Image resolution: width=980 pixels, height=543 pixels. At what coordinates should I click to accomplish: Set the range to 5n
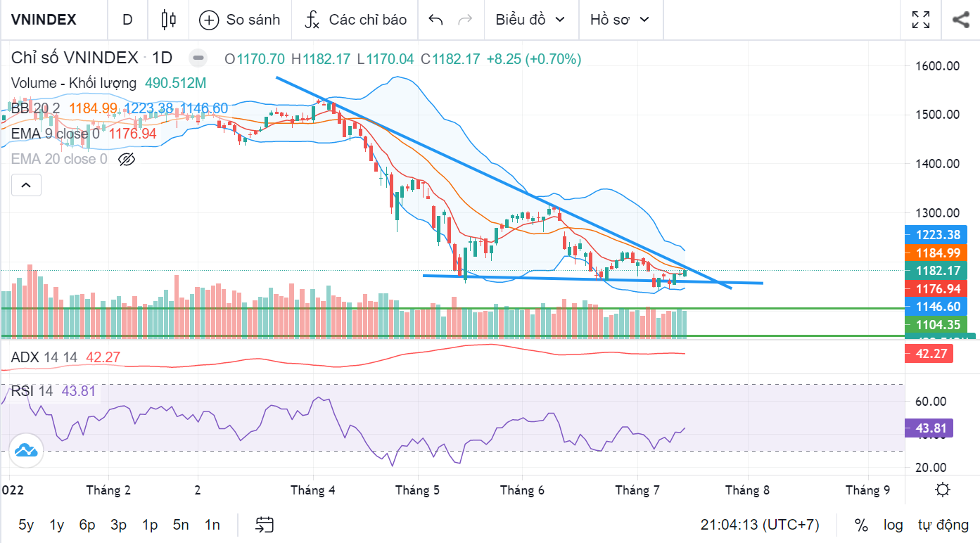pyautogui.click(x=181, y=525)
